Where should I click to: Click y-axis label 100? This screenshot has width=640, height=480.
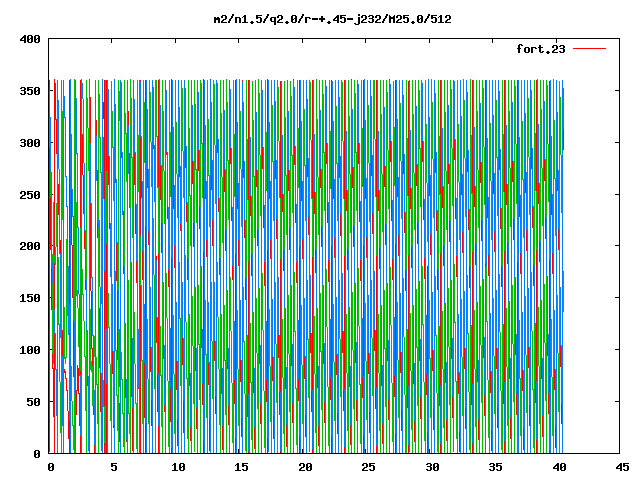point(30,350)
